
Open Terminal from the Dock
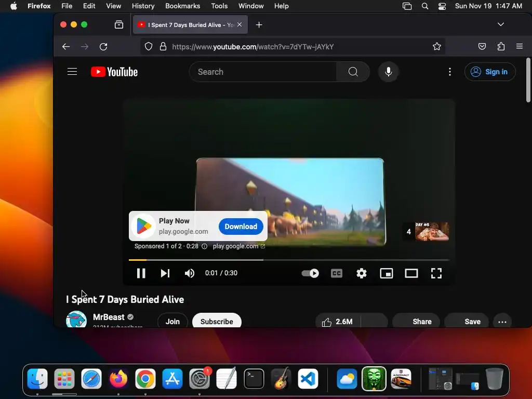click(254, 379)
